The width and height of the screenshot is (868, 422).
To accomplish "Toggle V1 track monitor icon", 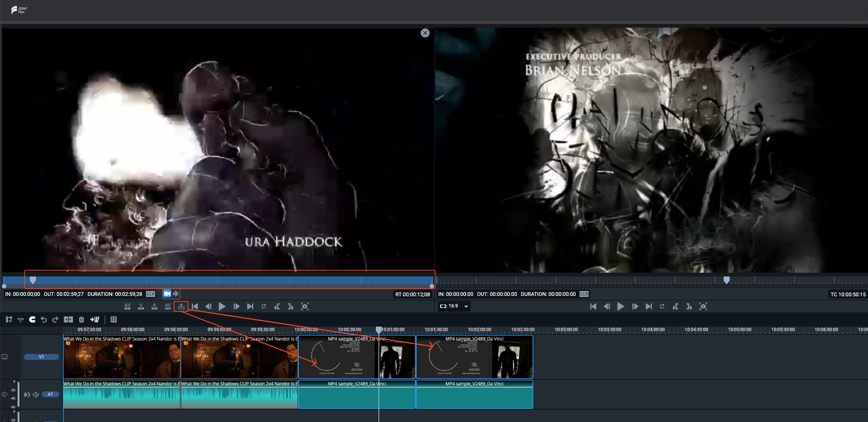I will pos(4,357).
